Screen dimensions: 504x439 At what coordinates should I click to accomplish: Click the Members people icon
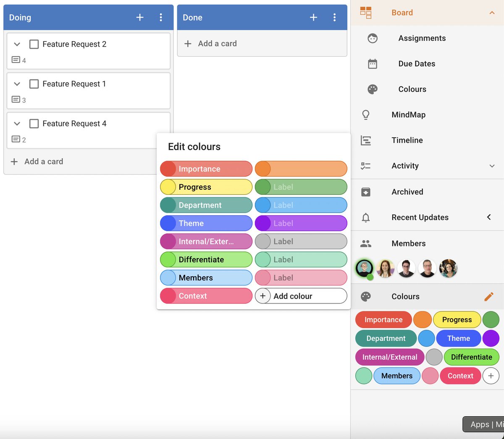pyautogui.click(x=366, y=243)
